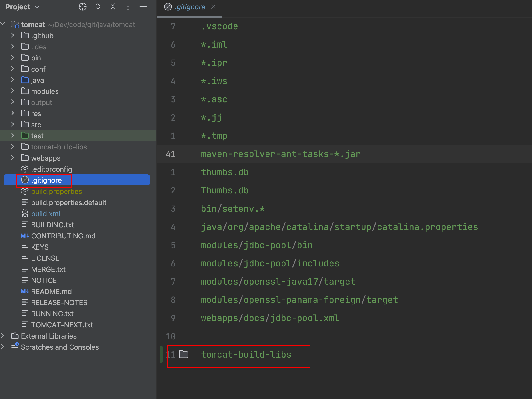Viewport: 532px width, 399px height.
Task: Open the Project panel options menu
Action: pyautogui.click(x=128, y=7)
